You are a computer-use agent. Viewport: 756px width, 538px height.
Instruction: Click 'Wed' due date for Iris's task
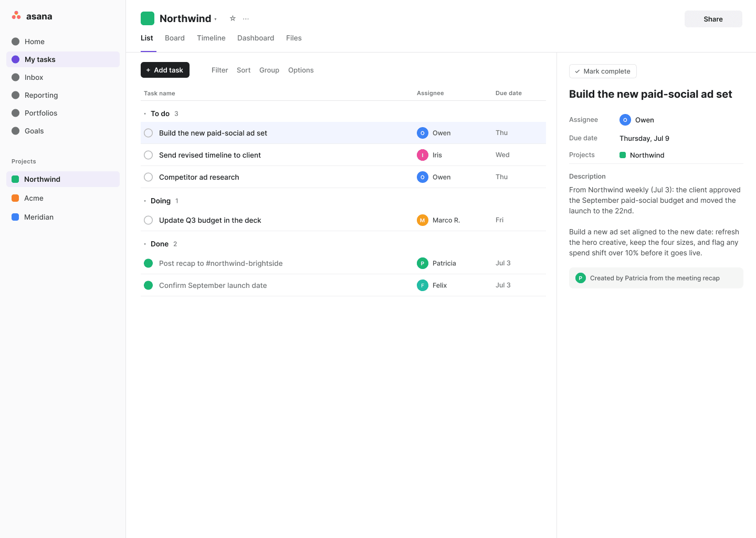click(x=502, y=155)
